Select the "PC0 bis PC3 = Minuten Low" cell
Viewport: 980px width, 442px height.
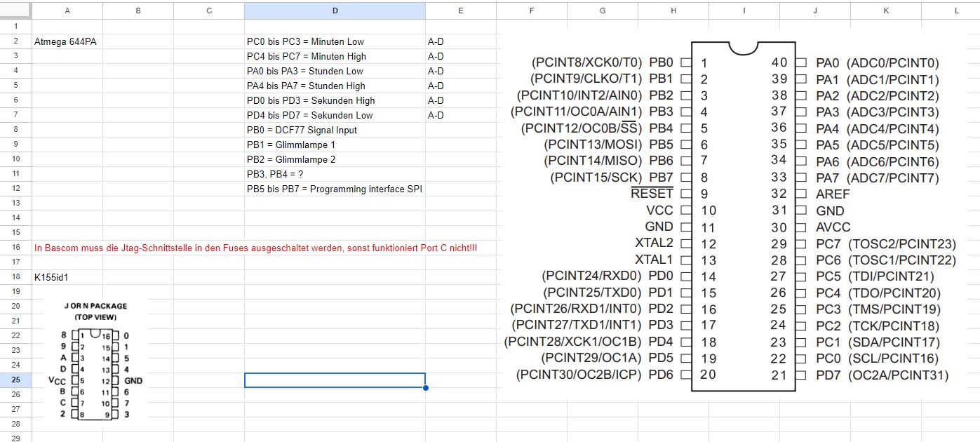click(x=306, y=41)
